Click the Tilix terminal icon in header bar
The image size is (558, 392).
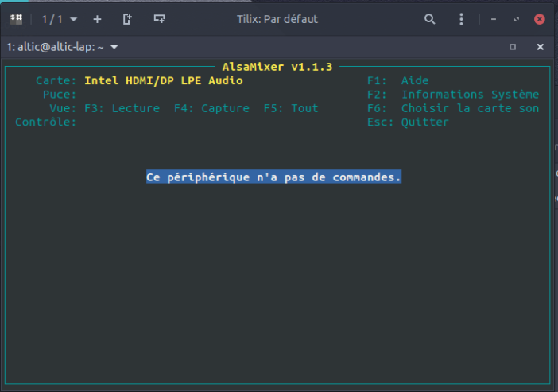16,19
